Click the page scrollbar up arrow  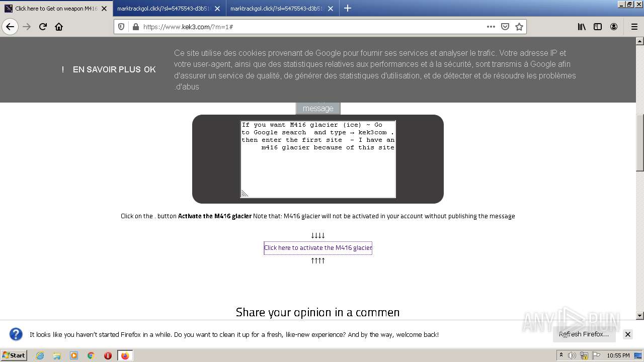click(x=640, y=41)
